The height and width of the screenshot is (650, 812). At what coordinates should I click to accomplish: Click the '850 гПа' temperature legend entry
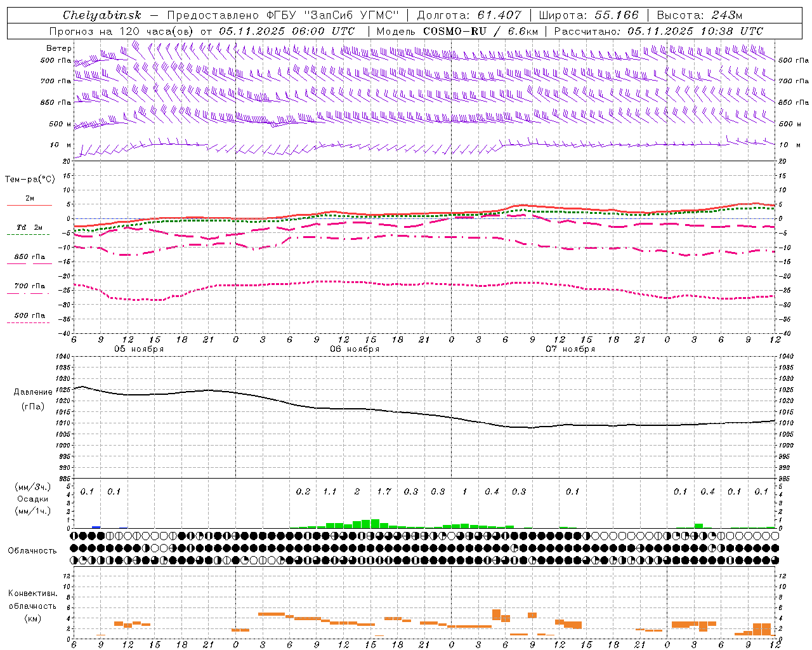tap(29, 257)
